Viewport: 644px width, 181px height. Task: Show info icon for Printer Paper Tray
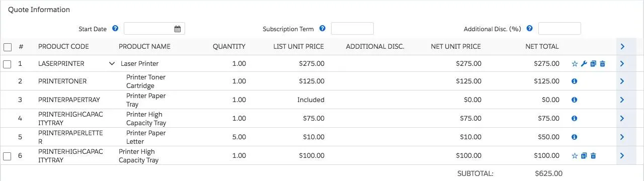click(575, 100)
